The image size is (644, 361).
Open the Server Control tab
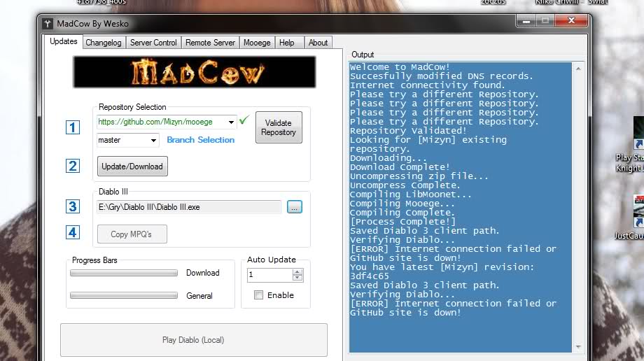click(153, 43)
